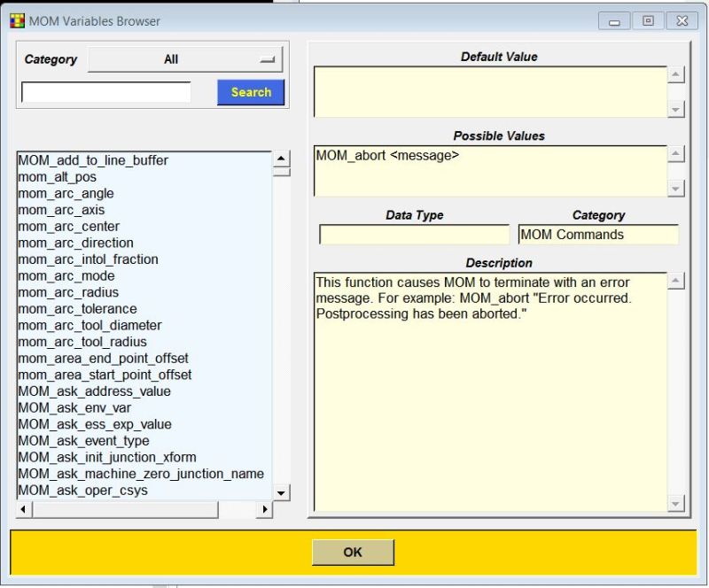Screen dimensions: 709x588
Task: Click variable list vertical scrollbar thumb
Action: 281,172
